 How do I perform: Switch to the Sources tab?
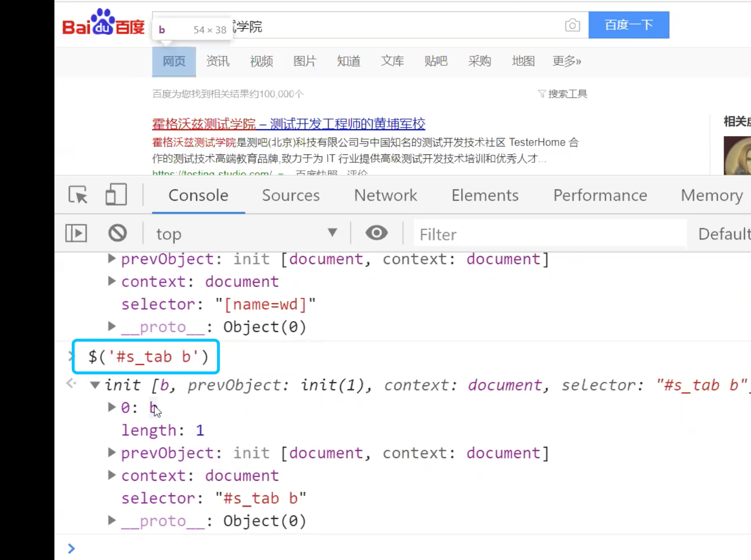[x=291, y=195]
